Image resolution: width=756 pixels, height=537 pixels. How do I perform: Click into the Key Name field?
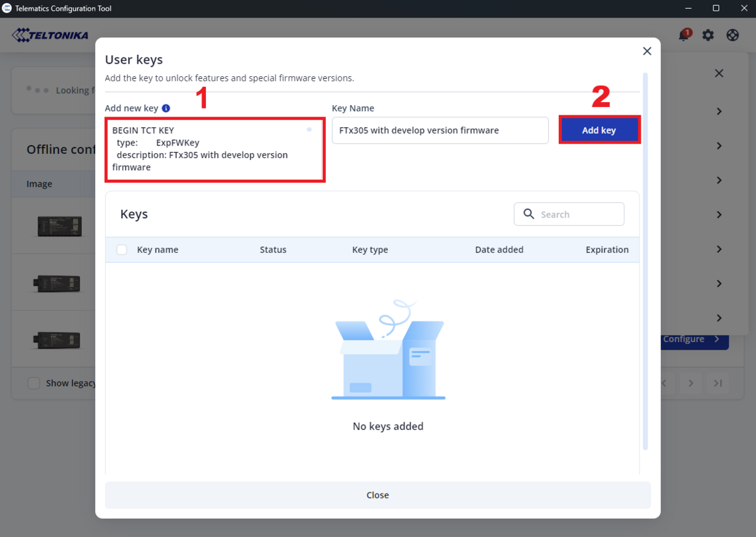click(x=440, y=130)
